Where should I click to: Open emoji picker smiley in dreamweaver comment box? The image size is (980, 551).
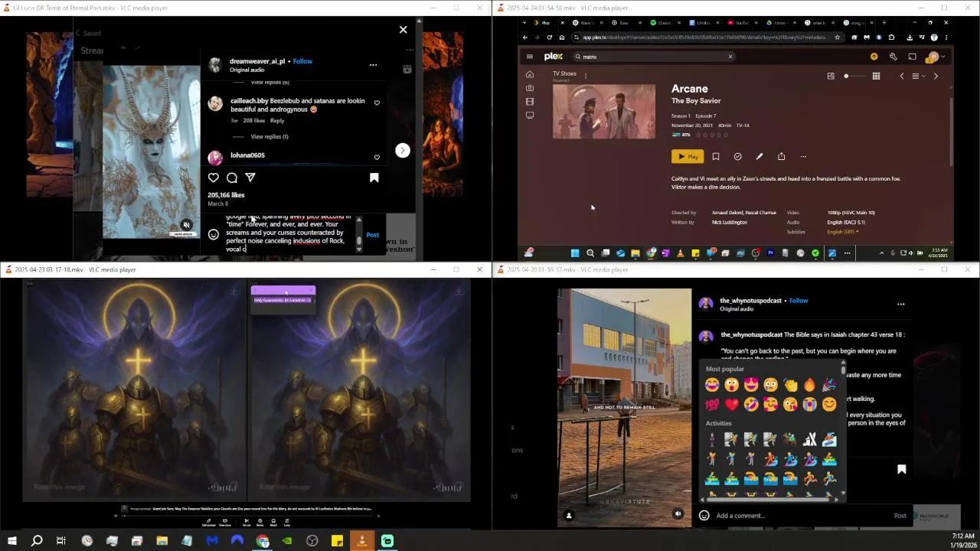(x=214, y=235)
